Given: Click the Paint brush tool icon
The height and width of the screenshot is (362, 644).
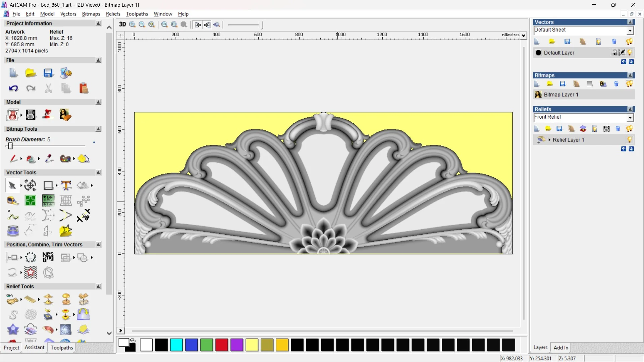Looking at the screenshot, I should (13, 159).
